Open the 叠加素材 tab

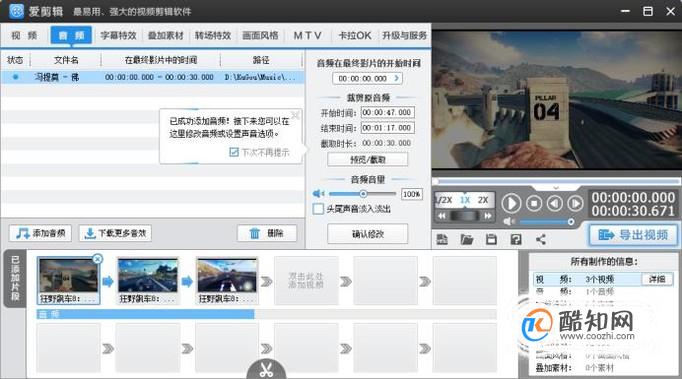click(x=166, y=36)
